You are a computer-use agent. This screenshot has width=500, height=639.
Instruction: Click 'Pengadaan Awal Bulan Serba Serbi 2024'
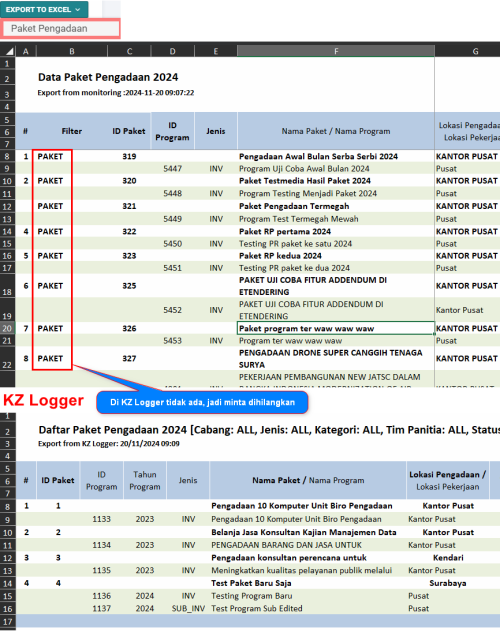click(318, 156)
